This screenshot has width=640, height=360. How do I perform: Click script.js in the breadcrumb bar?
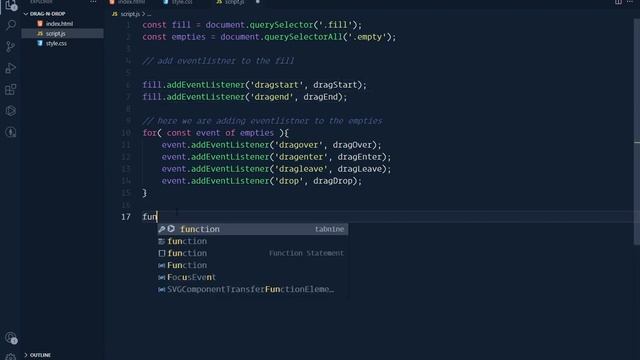tap(130, 14)
